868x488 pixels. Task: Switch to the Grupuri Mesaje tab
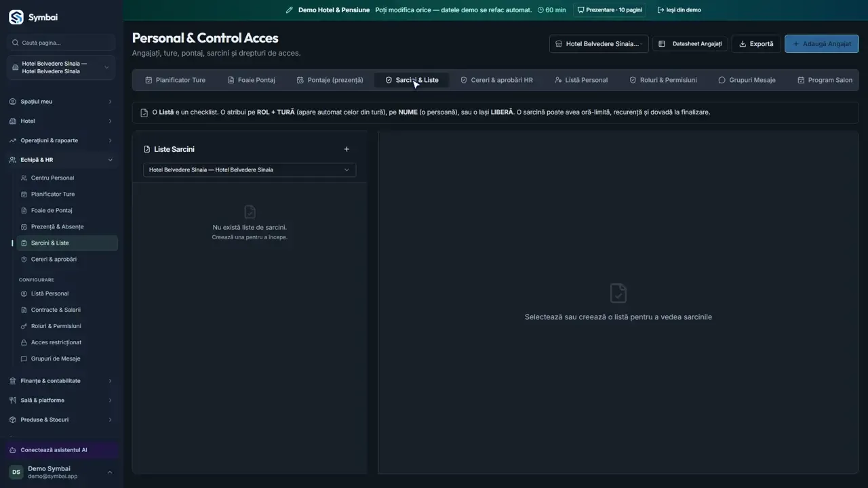(x=747, y=80)
